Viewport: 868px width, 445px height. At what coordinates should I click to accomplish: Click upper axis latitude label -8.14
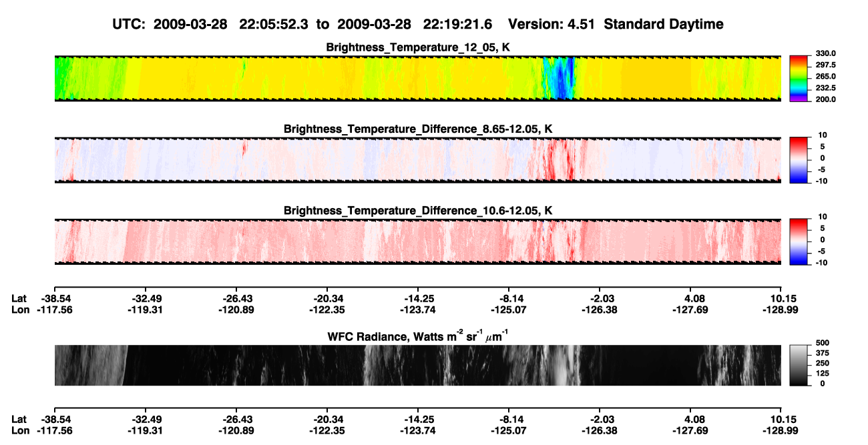point(509,299)
